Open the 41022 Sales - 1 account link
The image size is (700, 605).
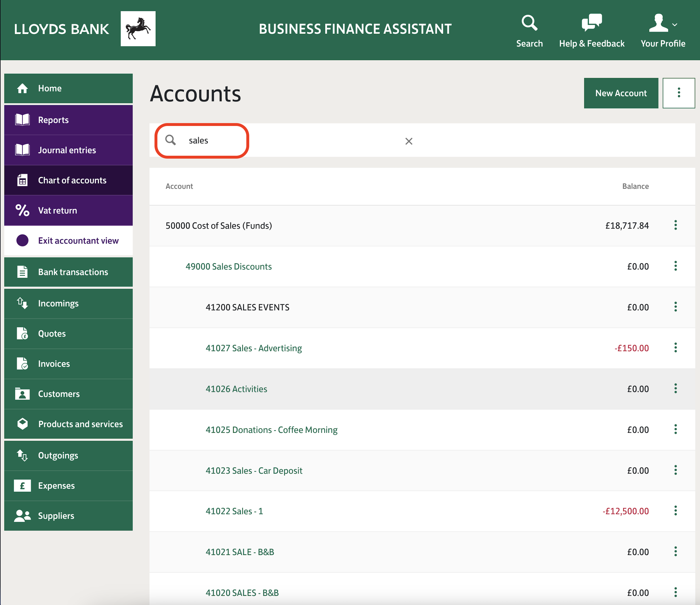tap(234, 511)
